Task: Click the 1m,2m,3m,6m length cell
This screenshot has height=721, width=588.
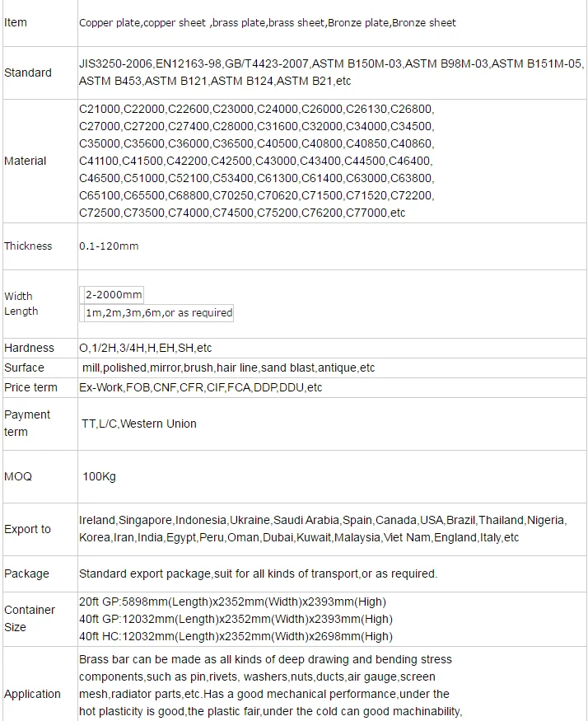Action: (x=159, y=312)
